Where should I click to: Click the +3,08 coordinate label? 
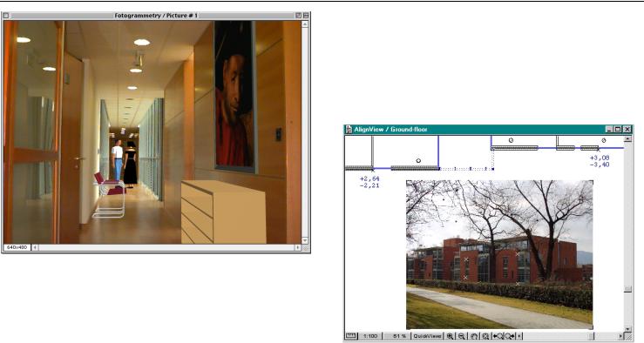[600, 158]
